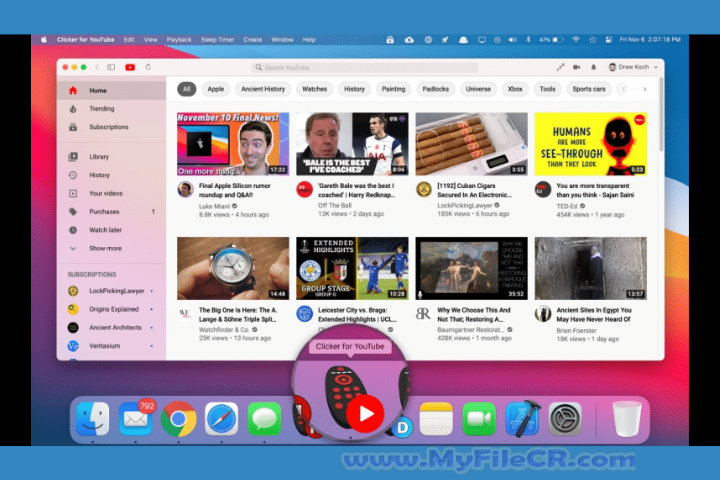Select the Apple filter chip
The width and height of the screenshot is (720, 480).
[x=215, y=89]
